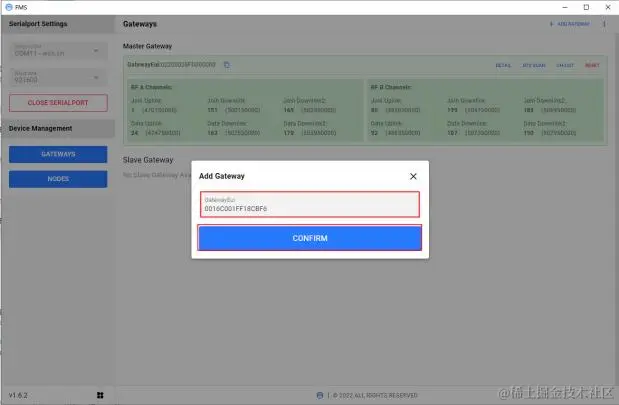Screen dimensions: 619x405
Task: Click the RF B Channels label
Action: pyautogui.click(x=391, y=87)
